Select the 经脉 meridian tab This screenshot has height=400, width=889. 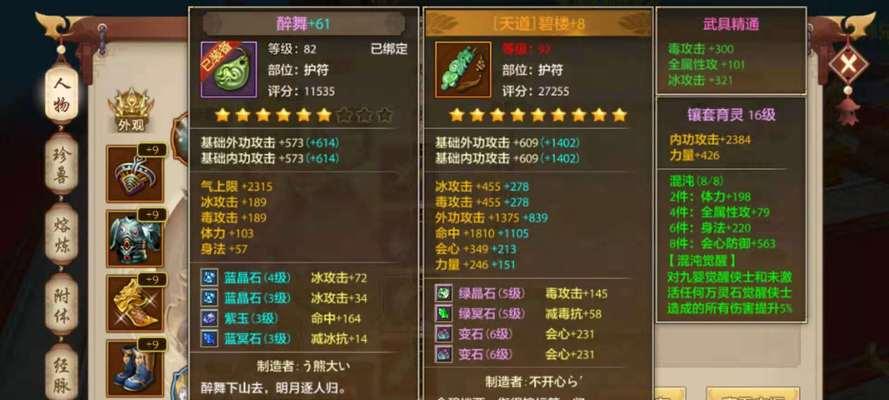tap(62, 371)
